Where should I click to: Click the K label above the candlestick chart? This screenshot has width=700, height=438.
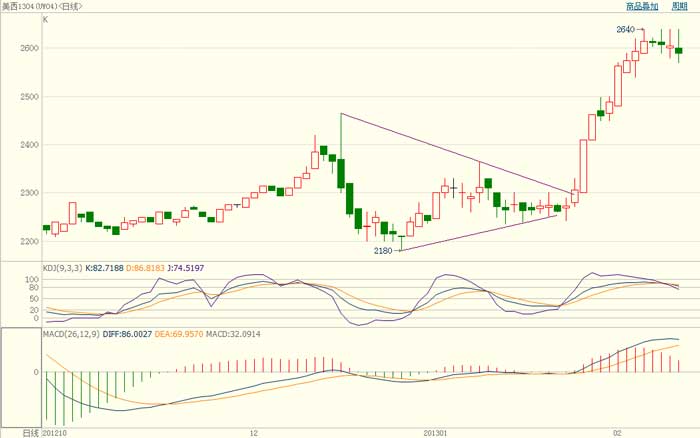click(45, 20)
